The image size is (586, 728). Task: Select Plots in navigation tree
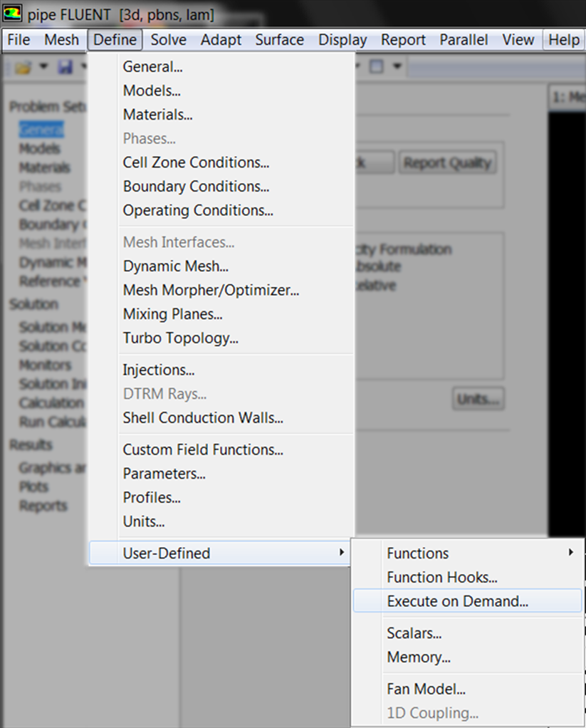[34, 487]
